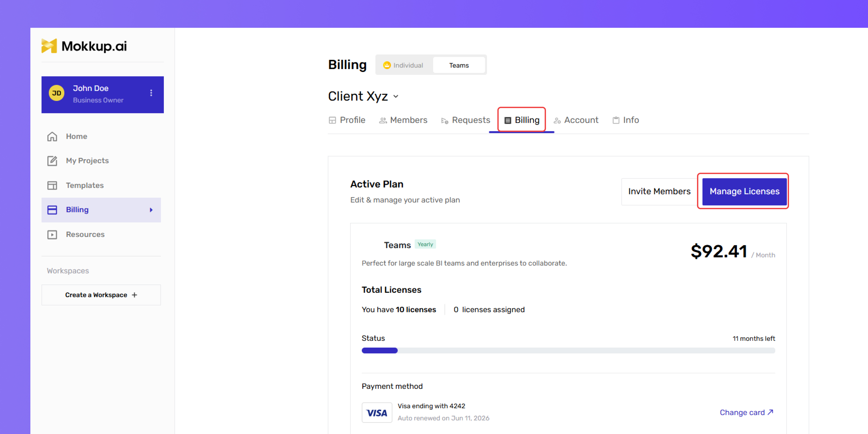
Task: Click the JD avatar badge
Action: [57, 93]
